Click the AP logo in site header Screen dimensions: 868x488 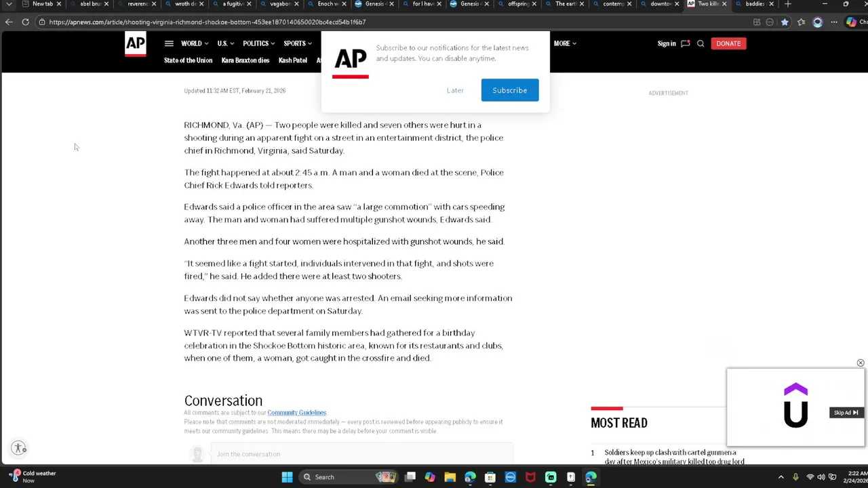click(135, 45)
